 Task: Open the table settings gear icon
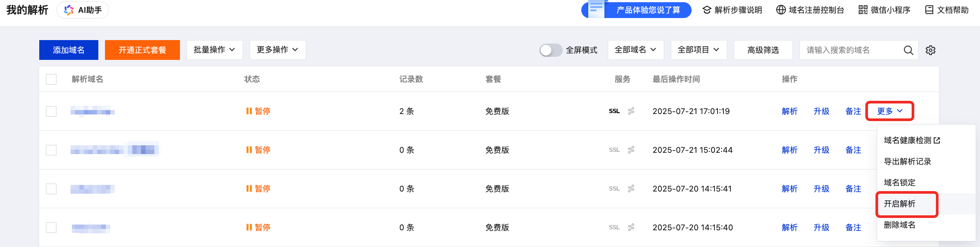[x=931, y=50]
